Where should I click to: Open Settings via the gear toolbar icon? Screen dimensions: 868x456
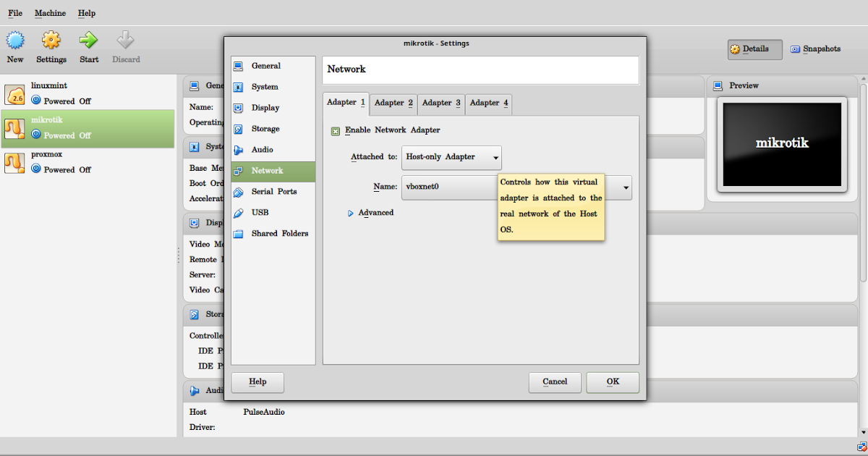pos(51,40)
